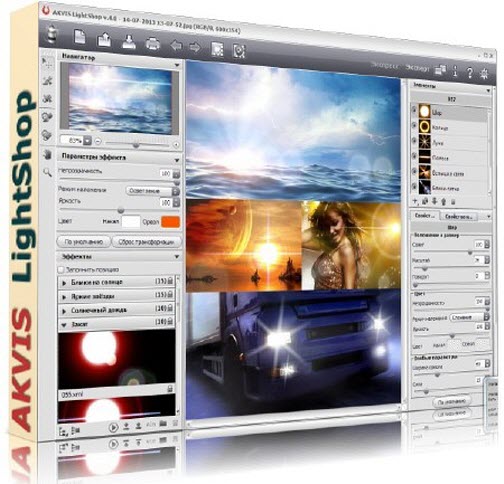Select the first 'Свойст...' properties tab

(425, 215)
